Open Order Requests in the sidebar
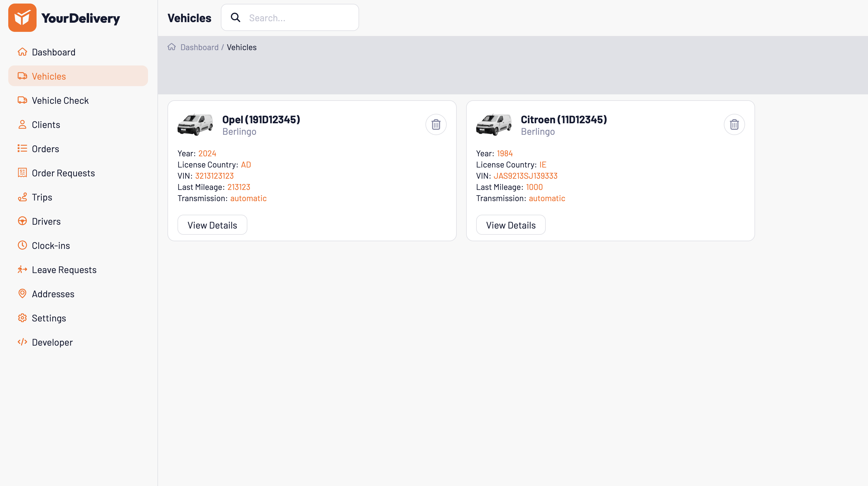 [63, 173]
